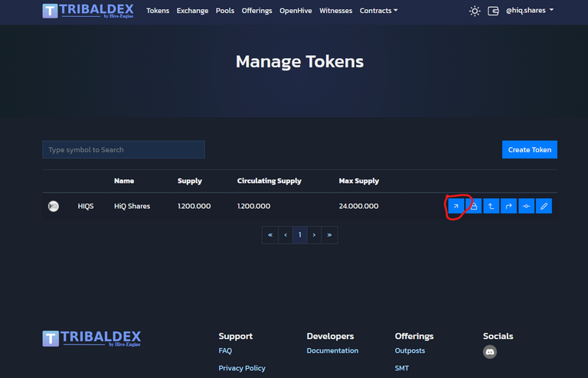Click the Create Token button
Screen dimensions: 588x378
pyautogui.click(x=530, y=149)
